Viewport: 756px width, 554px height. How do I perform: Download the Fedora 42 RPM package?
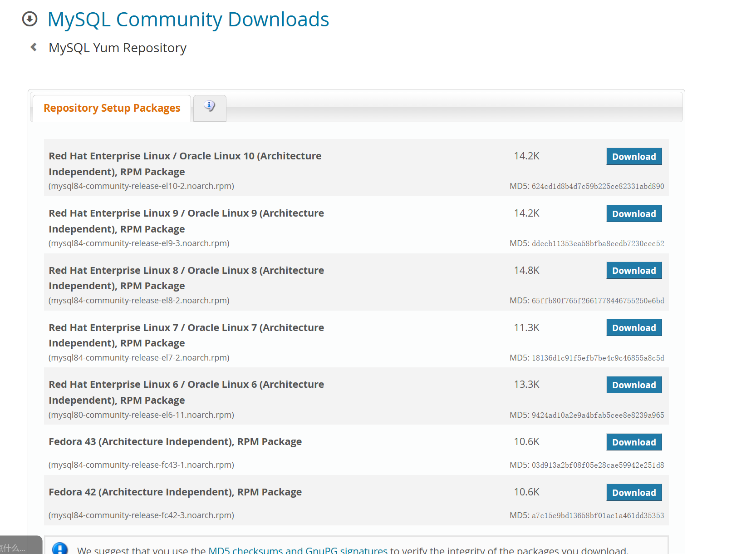point(634,492)
